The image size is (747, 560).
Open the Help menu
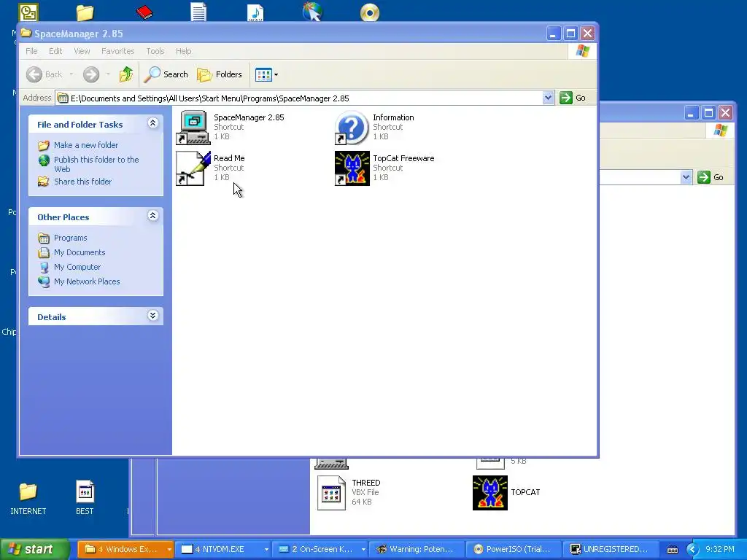click(x=183, y=51)
